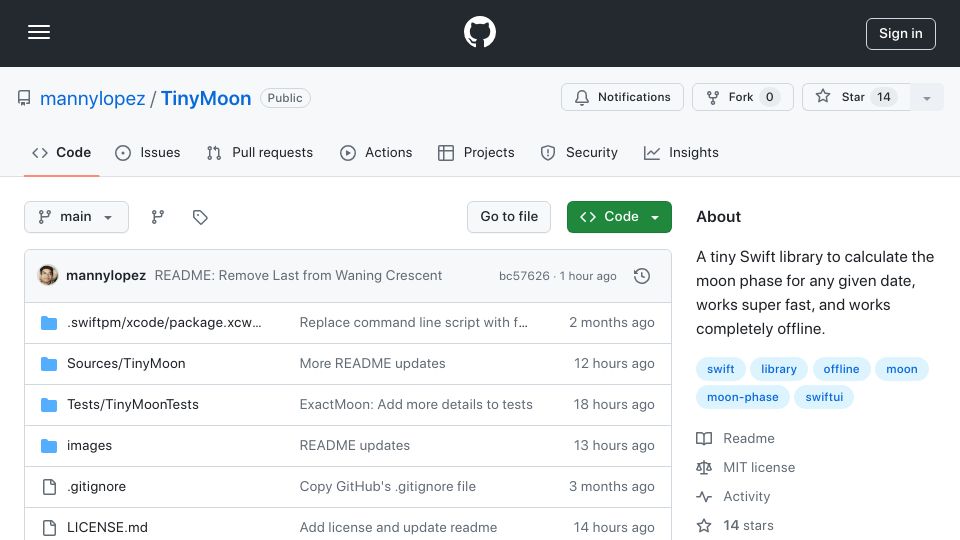Open the 'Copy GitHub's .gitignore file' commit message

388,487
